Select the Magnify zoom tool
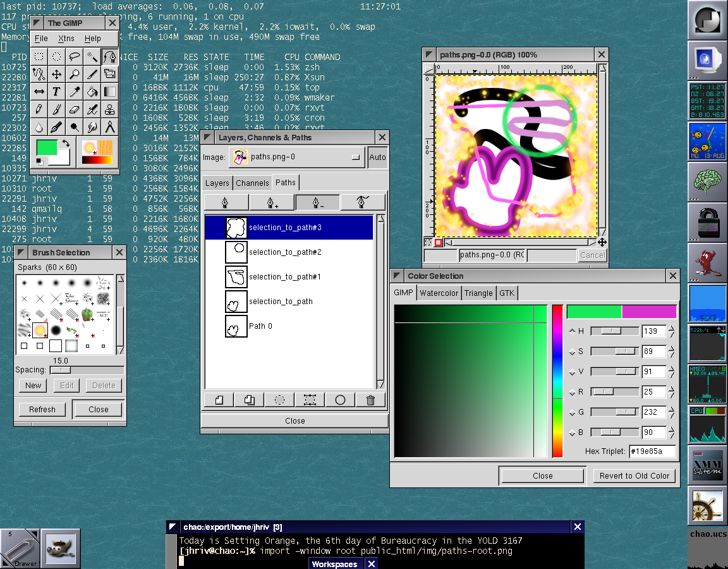Viewport: 728px width, 569px height. point(75,75)
